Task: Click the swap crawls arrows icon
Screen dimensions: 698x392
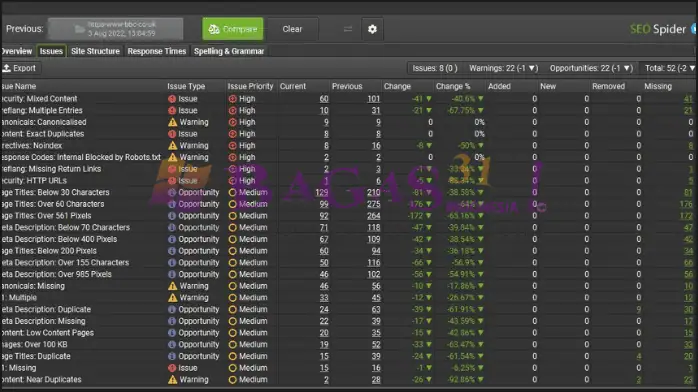Action: pyautogui.click(x=348, y=29)
